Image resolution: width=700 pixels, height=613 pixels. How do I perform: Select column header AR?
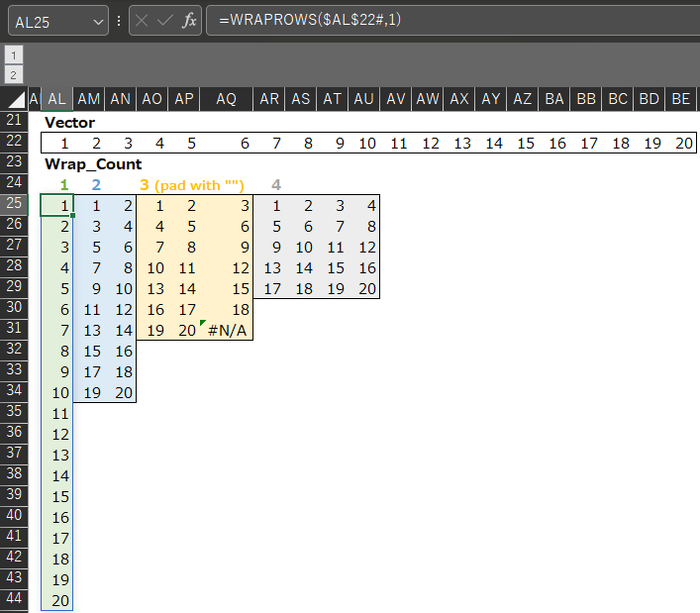(269, 99)
